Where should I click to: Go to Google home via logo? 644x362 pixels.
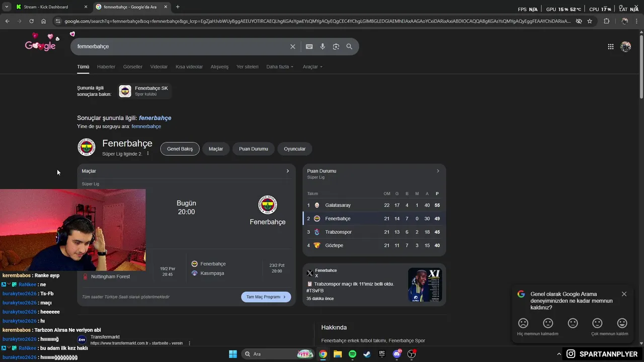[40, 45]
